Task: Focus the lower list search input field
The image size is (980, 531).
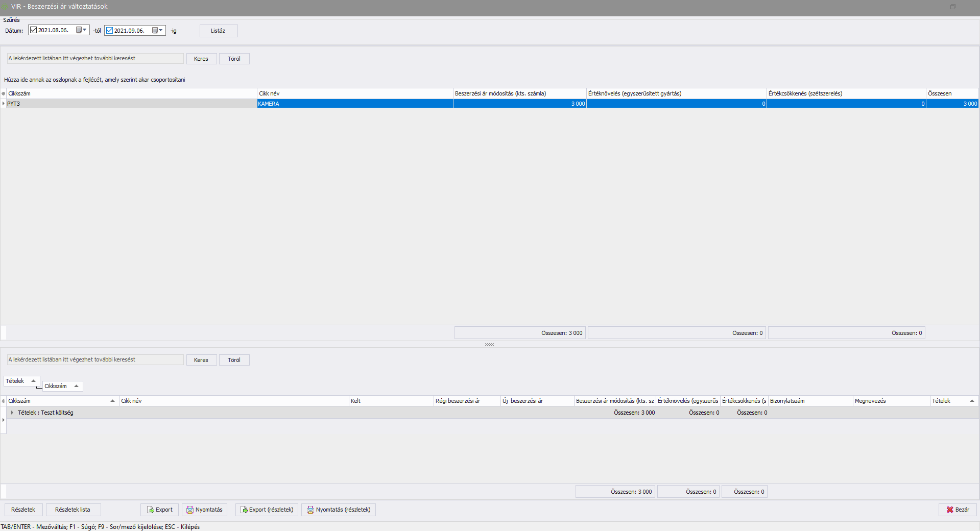Action: [x=95, y=359]
